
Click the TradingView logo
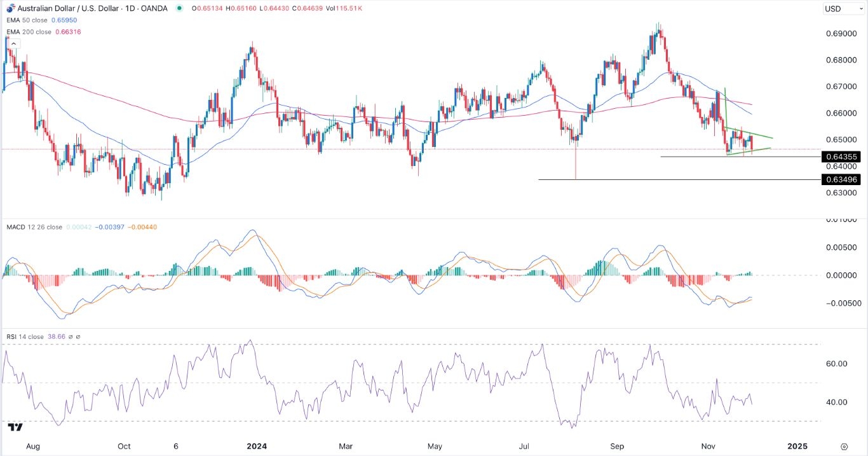pos(16,427)
